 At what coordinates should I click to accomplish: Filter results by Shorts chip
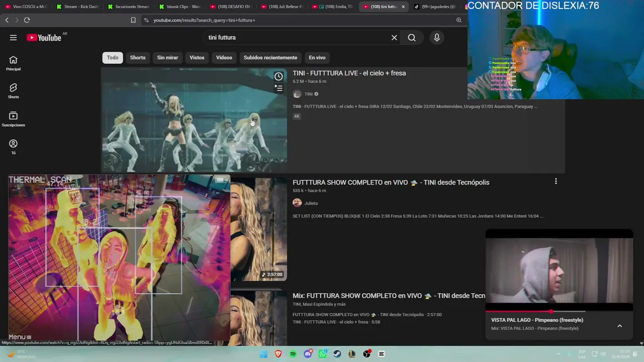(138, 57)
